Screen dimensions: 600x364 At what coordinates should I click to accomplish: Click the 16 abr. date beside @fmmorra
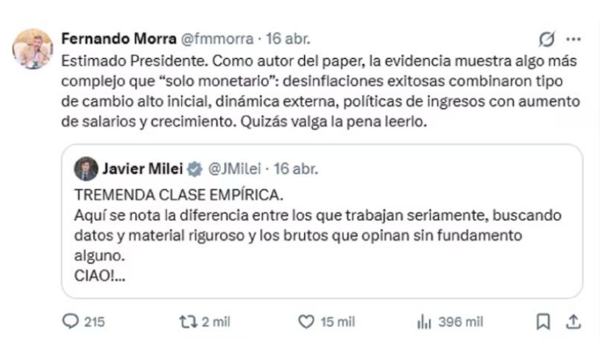288,38
